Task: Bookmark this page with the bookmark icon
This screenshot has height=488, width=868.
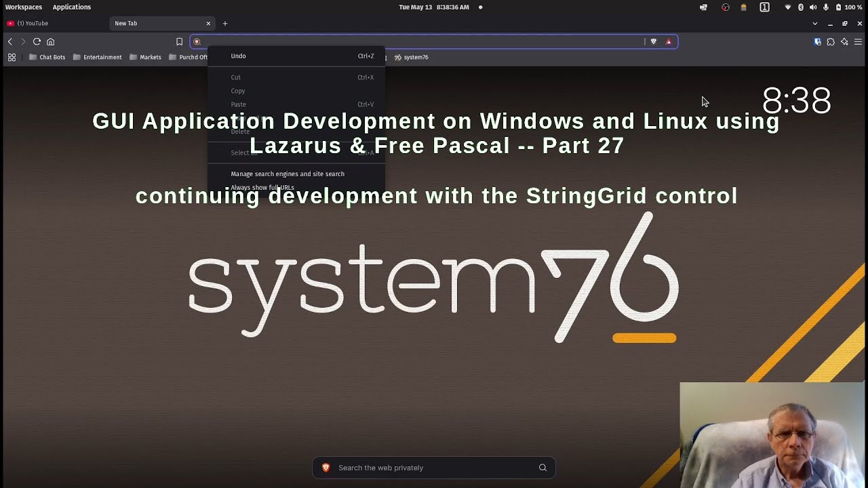Action: tap(179, 41)
